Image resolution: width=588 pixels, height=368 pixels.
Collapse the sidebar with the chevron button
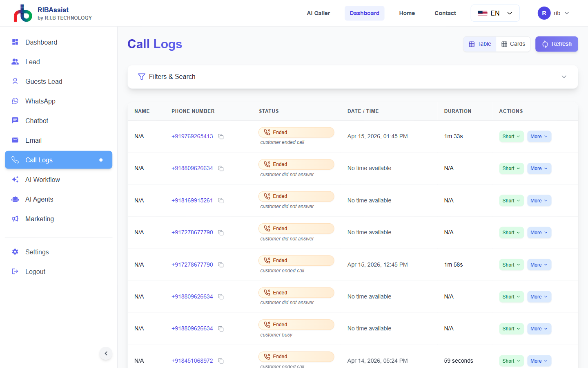click(x=106, y=353)
